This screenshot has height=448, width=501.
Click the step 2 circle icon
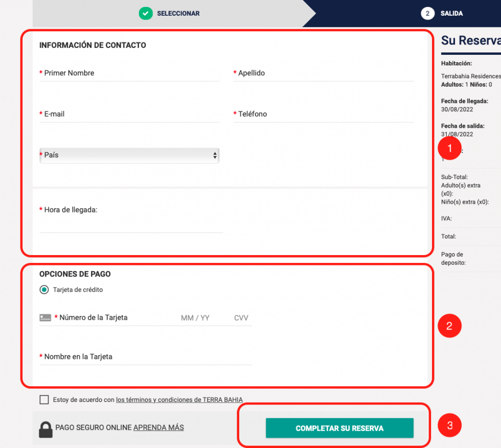[428, 13]
